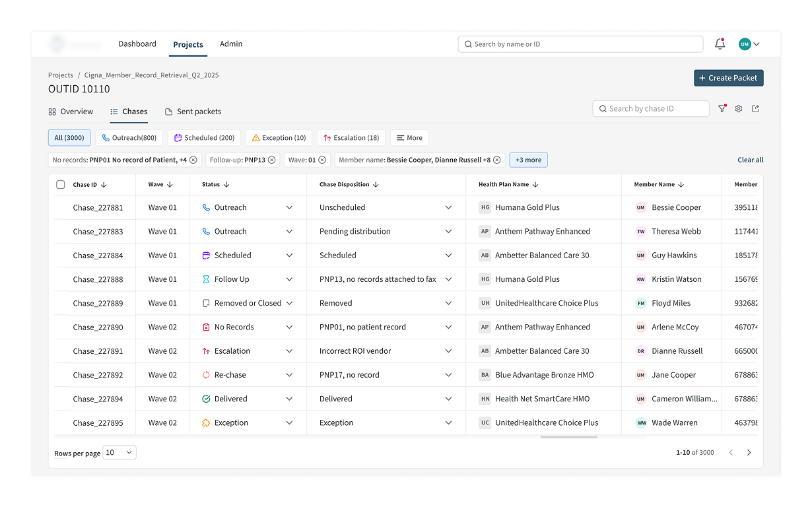Go to next page arrow
Viewport: 812px width, 507px height.
tap(749, 453)
